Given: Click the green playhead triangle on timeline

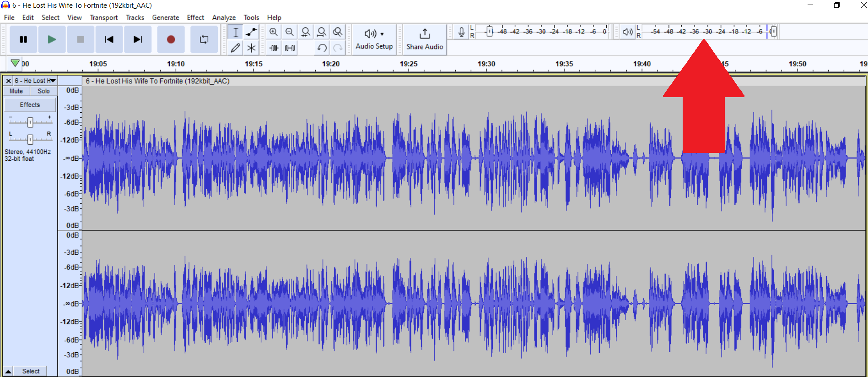Looking at the screenshot, I should (x=15, y=63).
